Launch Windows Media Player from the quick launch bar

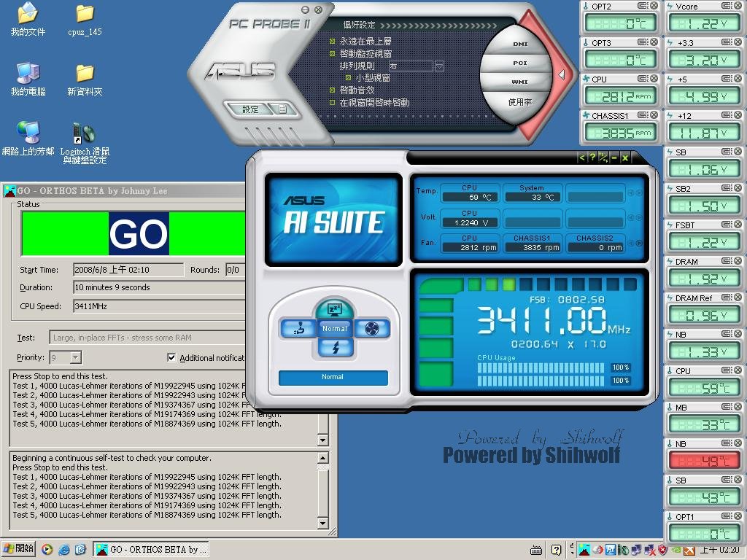[x=47, y=550]
